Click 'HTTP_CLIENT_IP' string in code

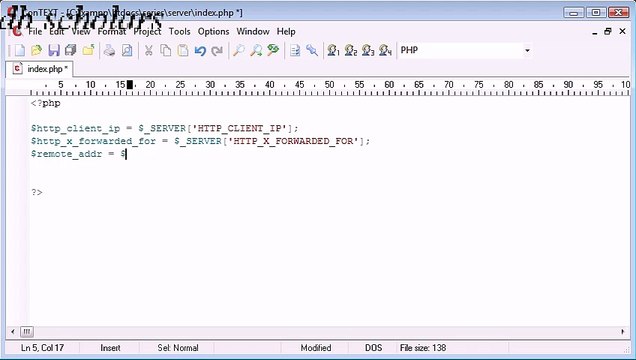tap(239, 129)
